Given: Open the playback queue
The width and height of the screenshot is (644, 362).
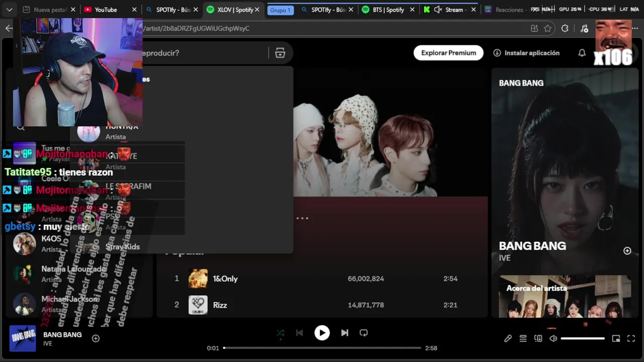Looking at the screenshot, I should click(523, 338).
